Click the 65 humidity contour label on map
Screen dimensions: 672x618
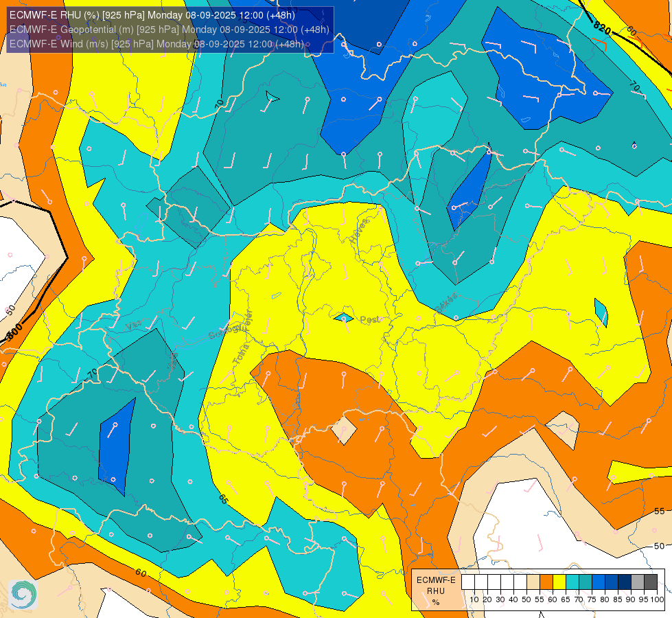point(223,499)
